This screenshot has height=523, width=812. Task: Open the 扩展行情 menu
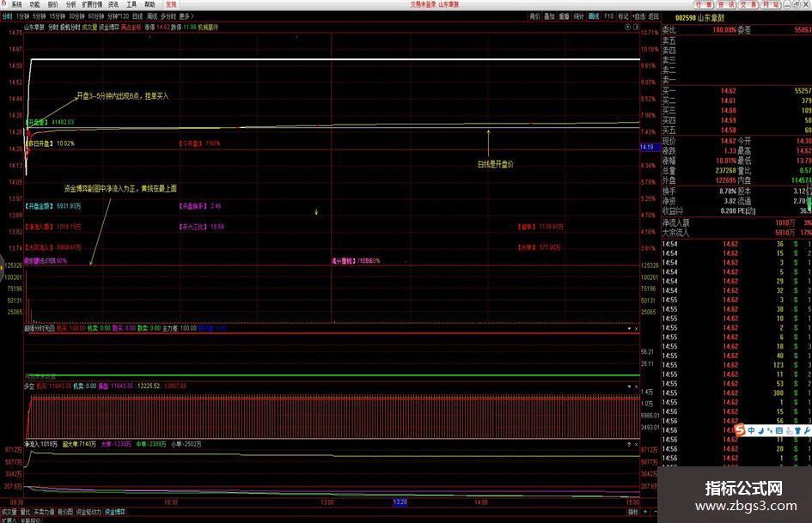coord(92,4)
